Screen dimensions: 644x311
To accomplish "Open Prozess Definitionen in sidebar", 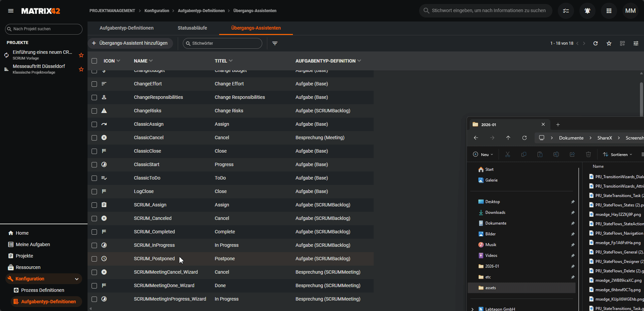I will click(x=42, y=290).
